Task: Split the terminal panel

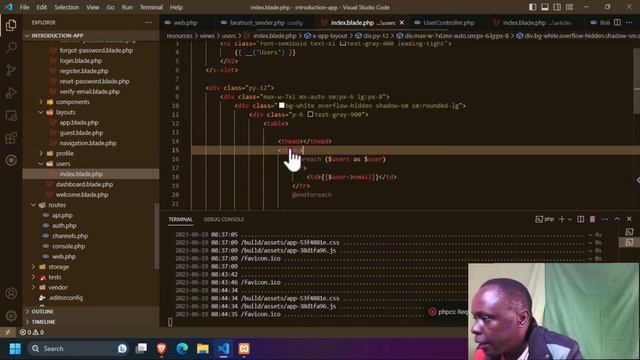Action: pyautogui.click(x=580, y=219)
